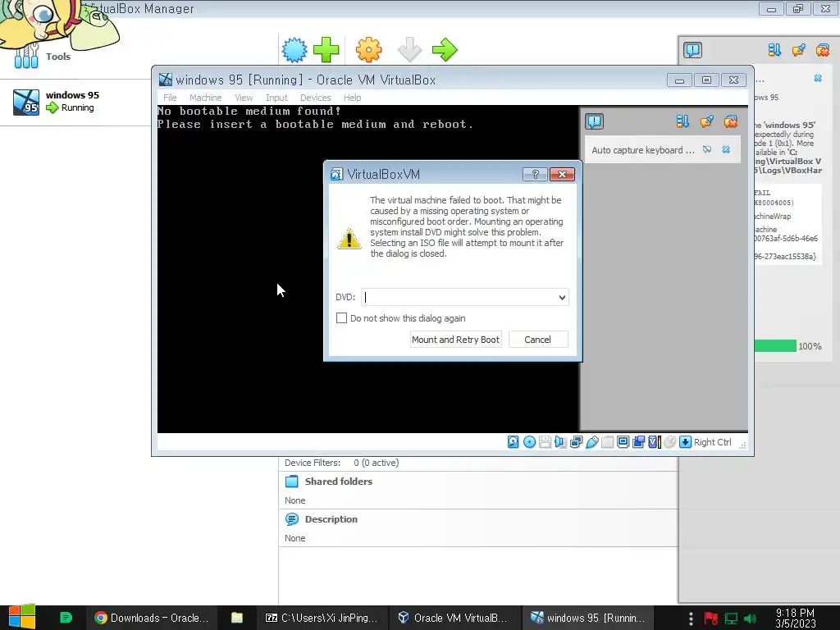Click the resize grip in VM status bar
The image size is (840, 630).
[x=742, y=445]
